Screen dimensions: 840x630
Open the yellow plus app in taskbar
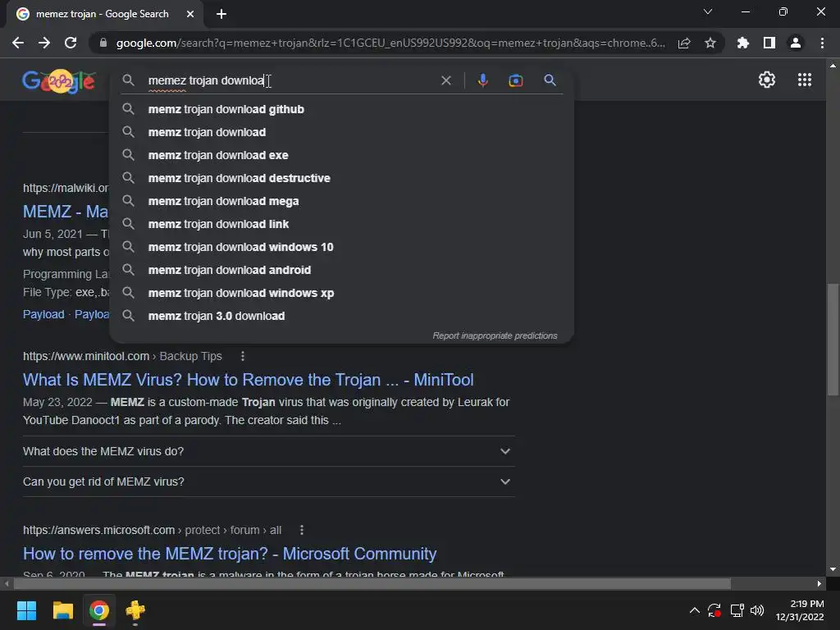[x=135, y=610]
